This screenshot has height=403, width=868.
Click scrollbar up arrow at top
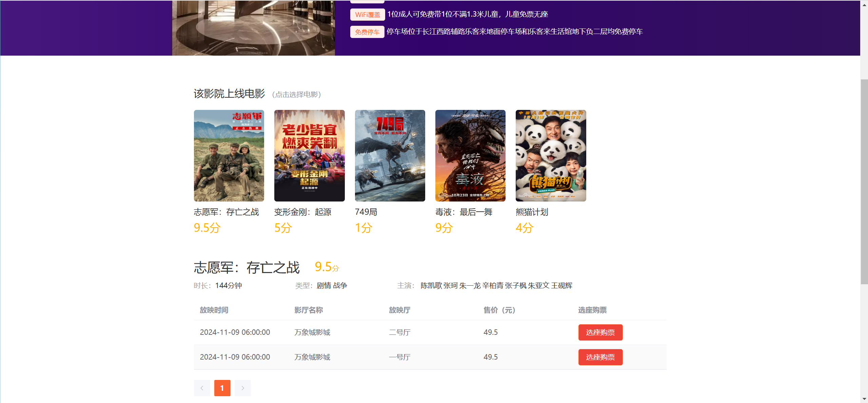(864, 5)
